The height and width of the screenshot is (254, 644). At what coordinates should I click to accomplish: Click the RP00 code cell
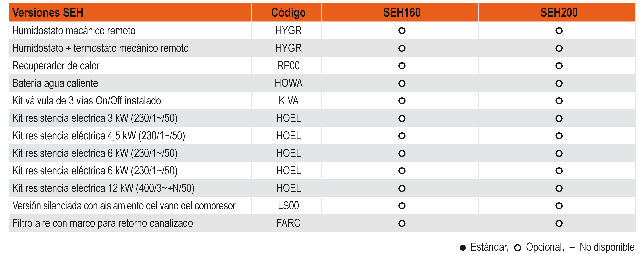(x=288, y=66)
